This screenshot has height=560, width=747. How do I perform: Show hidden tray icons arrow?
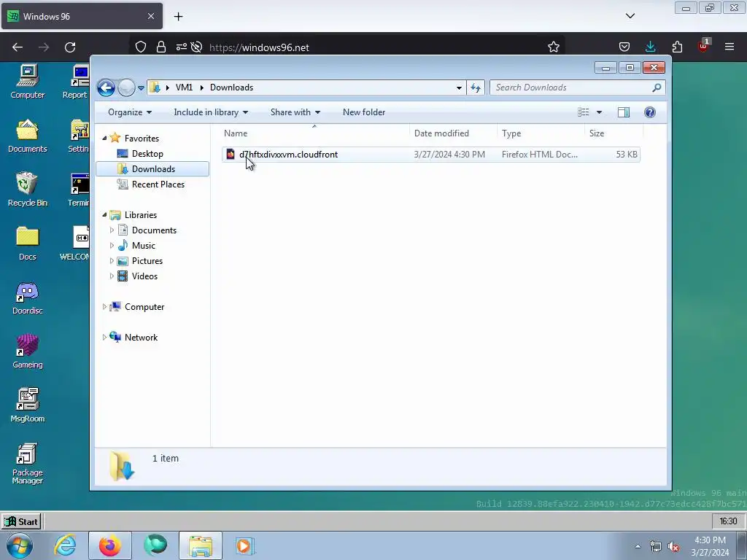pyautogui.click(x=638, y=546)
